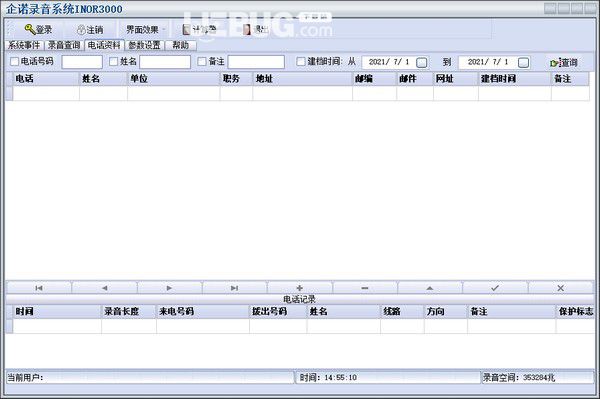600x399 pixels.
Task: Click the 线路 column header
Action: pyautogui.click(x=403, y=312)
